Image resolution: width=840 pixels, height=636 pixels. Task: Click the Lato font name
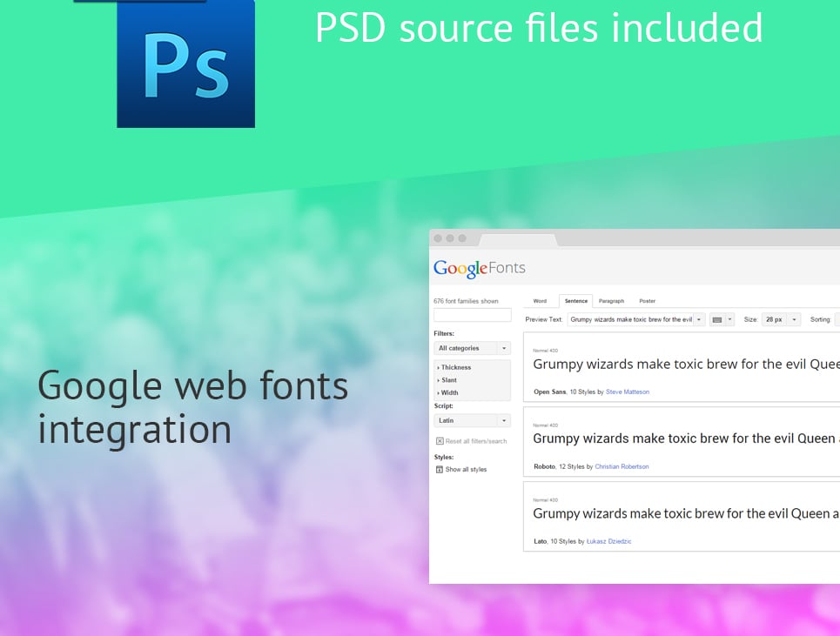[540, 541]
